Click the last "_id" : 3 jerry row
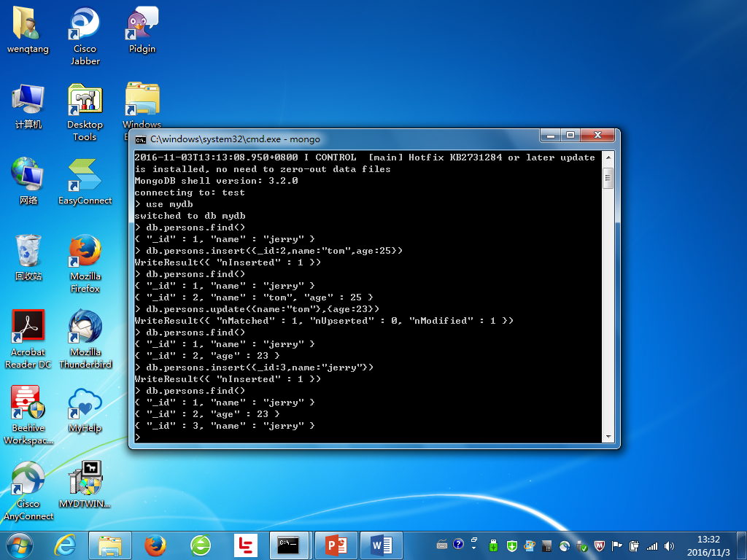This screenshot has width=747, height=560. click(225, 426)
